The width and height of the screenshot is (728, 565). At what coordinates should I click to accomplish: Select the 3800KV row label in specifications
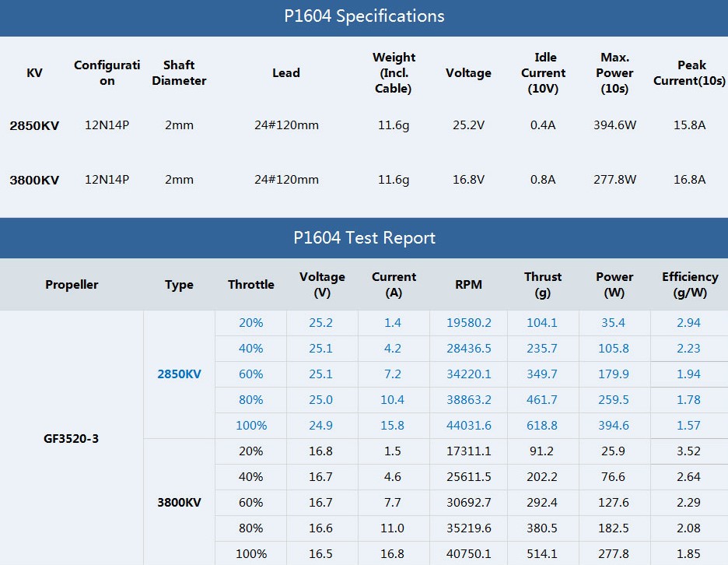click(34, 180)
